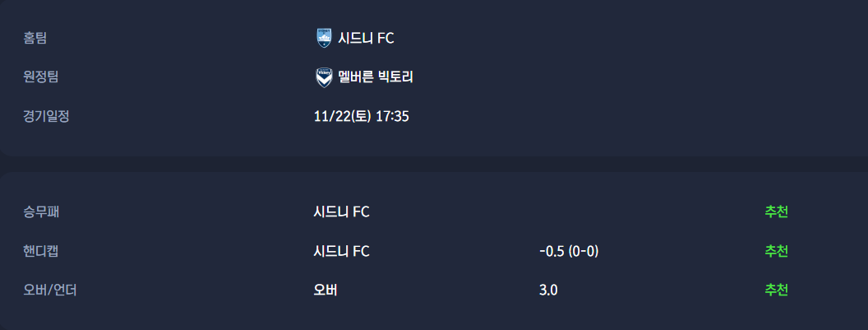Click the Melbourne Victory club crest icon
Image resolution: width=868 pixels, height=330 pixels.
point(324,77)
